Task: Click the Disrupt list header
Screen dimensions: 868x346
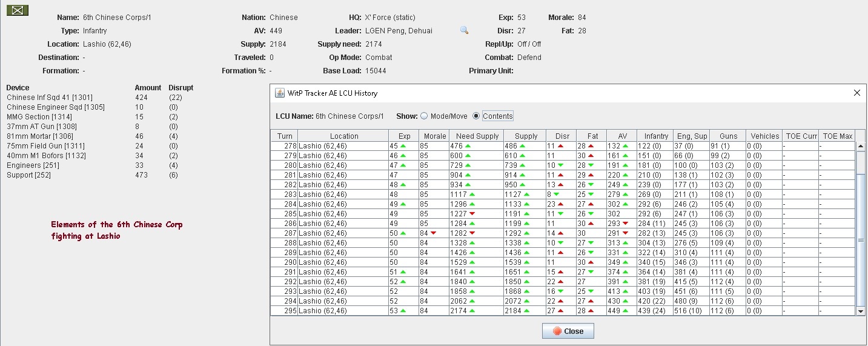Action: click(x=181, y=88)
